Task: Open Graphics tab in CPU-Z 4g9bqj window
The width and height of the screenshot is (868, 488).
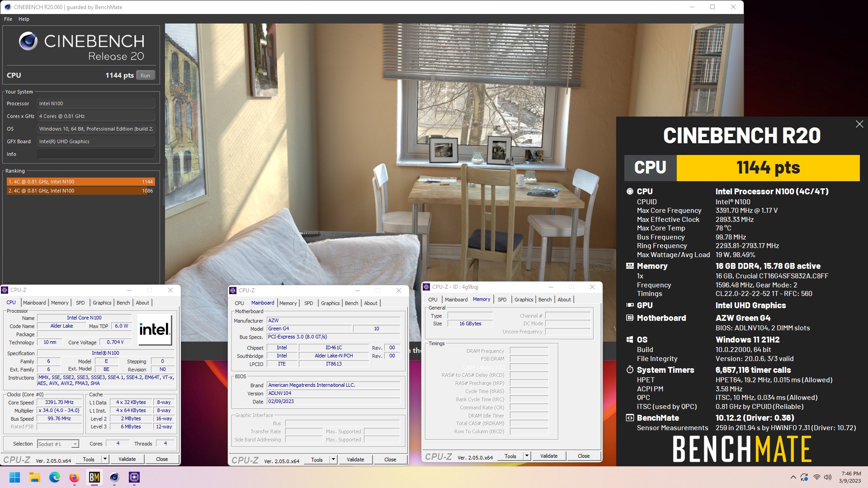Action: click(524, 300)
